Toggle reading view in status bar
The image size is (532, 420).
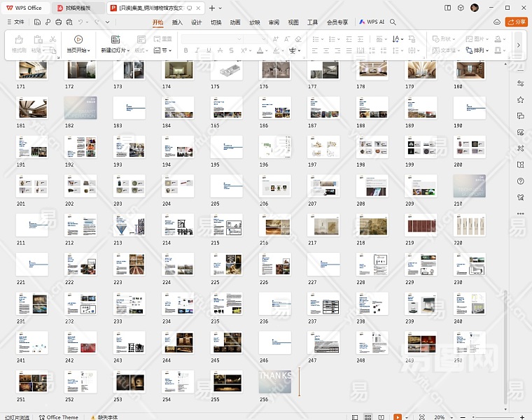pyautogui.click(x=381, y=417)
